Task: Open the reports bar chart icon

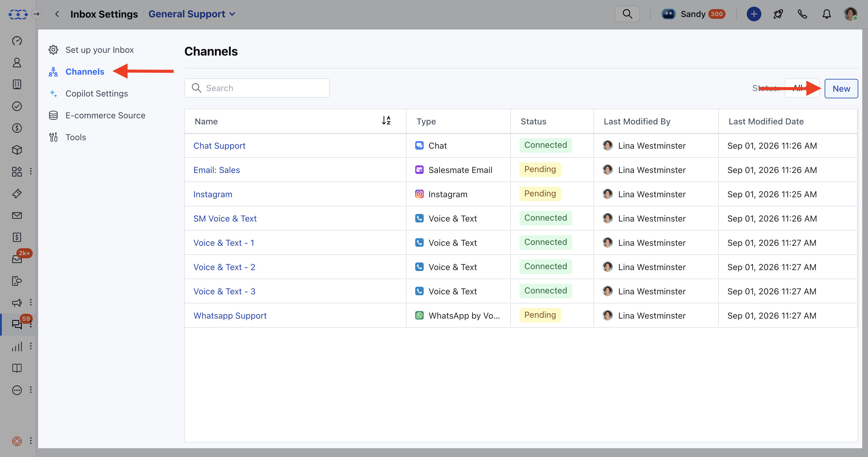Action: click(17, 346)
